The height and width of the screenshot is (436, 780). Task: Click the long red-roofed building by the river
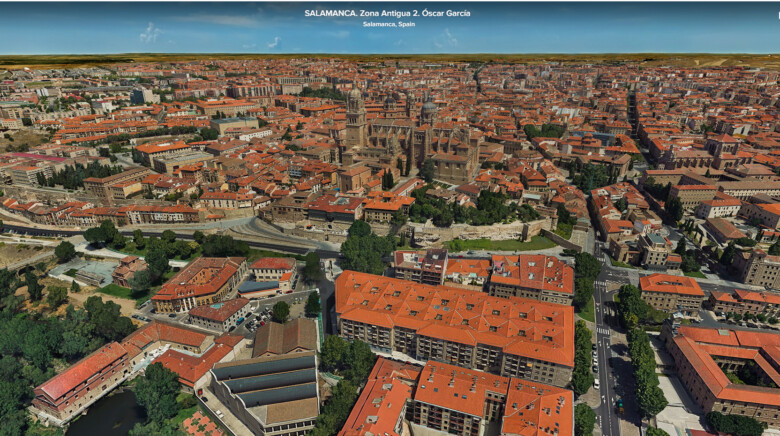[80, 375]
